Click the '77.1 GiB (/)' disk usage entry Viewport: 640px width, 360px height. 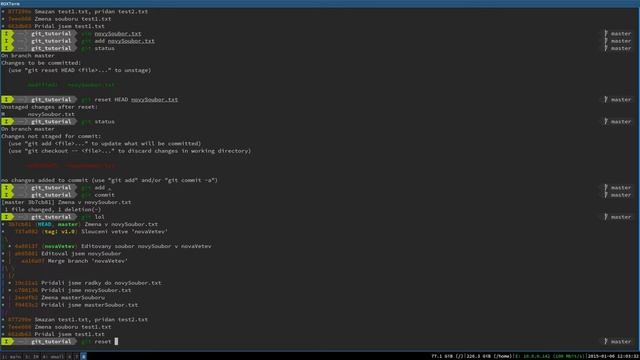click(x=447, y=356)
